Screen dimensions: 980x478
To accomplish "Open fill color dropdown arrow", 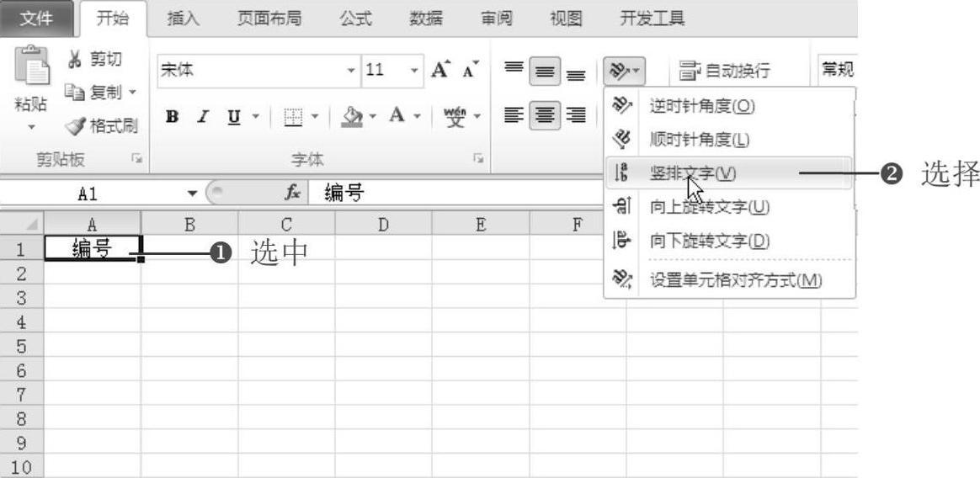I will pos(373,117).
